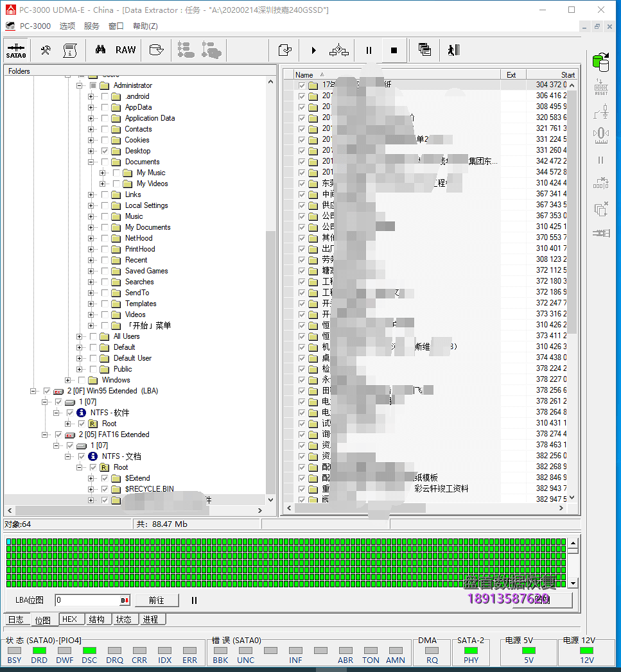The width and height of the screenshot is (621, 672).
Task: Uncheck the NTFS - 软件 partition checkbox
Action: (71, 413)
